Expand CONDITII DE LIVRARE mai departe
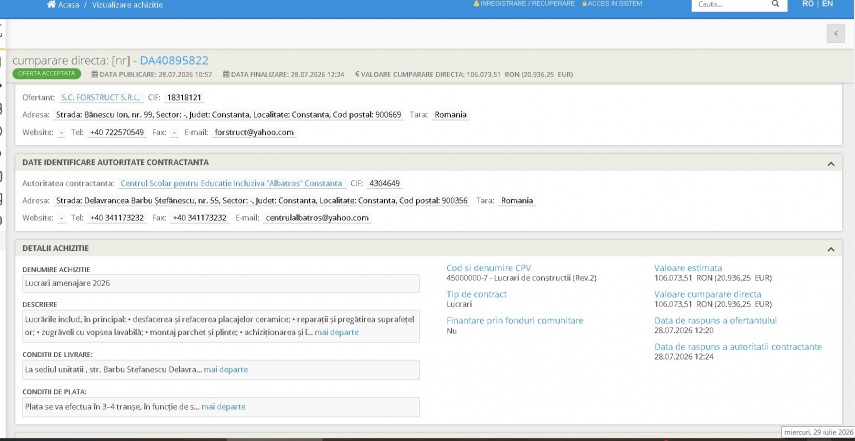The width and height of the screenshot is (855, 441). 226,370
